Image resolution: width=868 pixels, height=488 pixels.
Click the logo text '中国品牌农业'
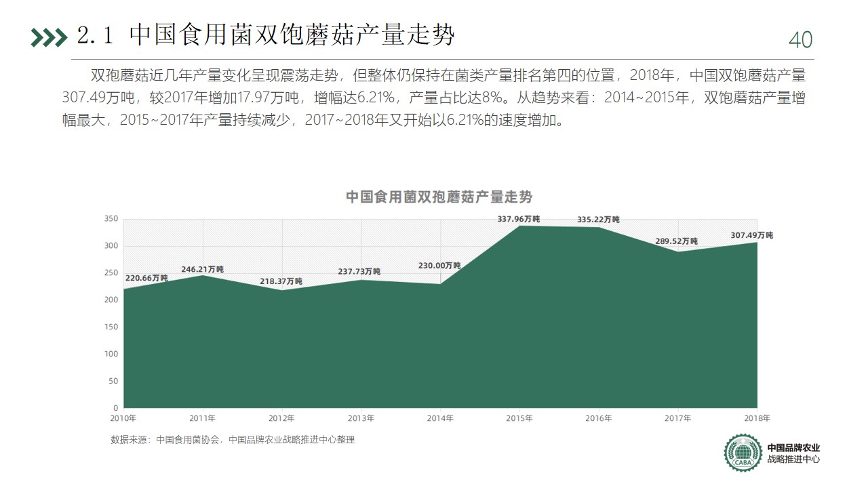coord(793,447)
